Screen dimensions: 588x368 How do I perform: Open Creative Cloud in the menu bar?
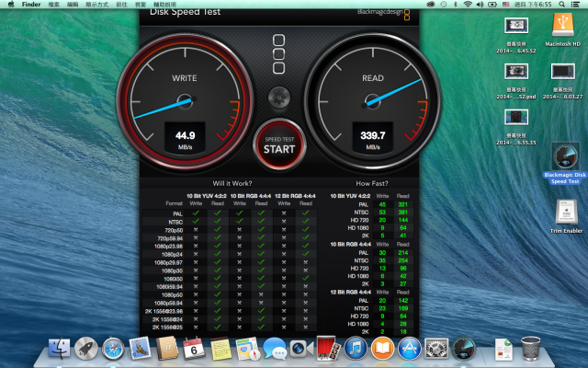(431, 5)
